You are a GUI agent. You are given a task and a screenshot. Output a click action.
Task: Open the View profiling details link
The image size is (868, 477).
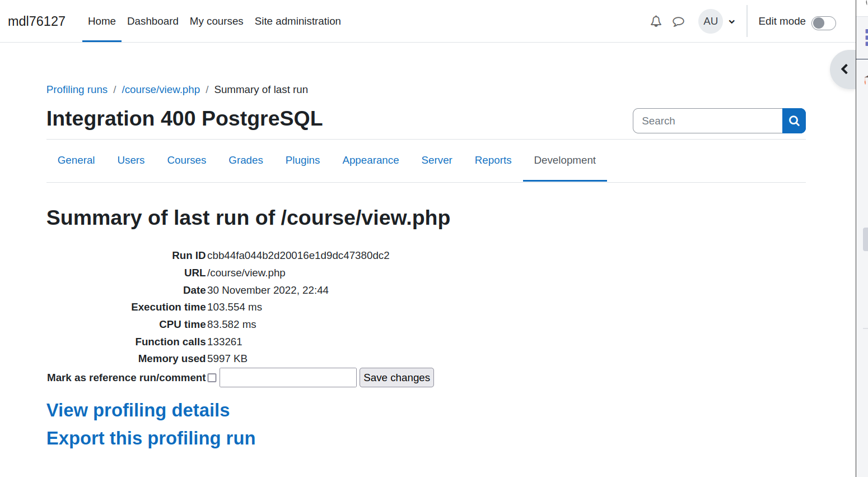tap(138, 410)
